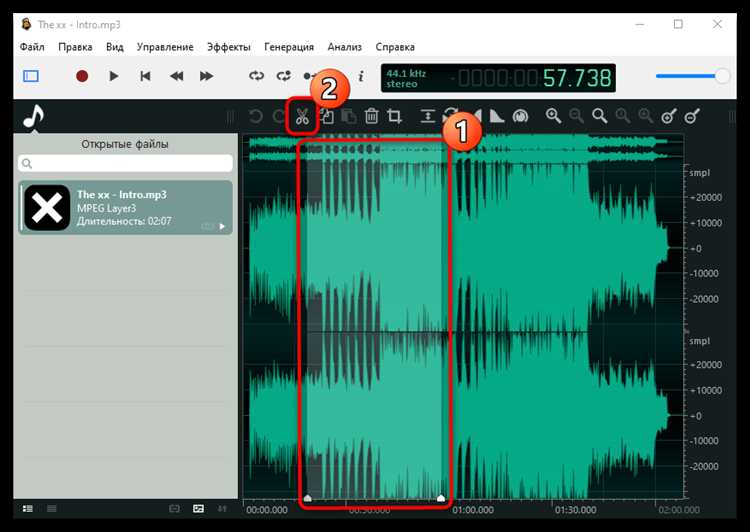Viewport: 750px width, 532px height.
Task: Click the highlighted image-view icon in bottom bar
Action: (x=199, y=509)
